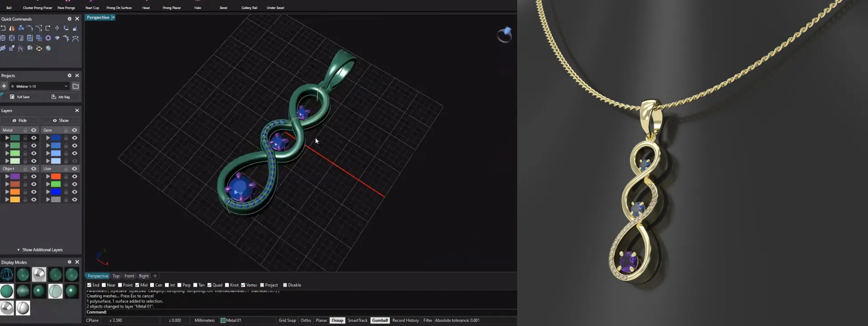Expand the dark blue Gem layer row
The width and height of the screenshot is (868, 326).
48,138
